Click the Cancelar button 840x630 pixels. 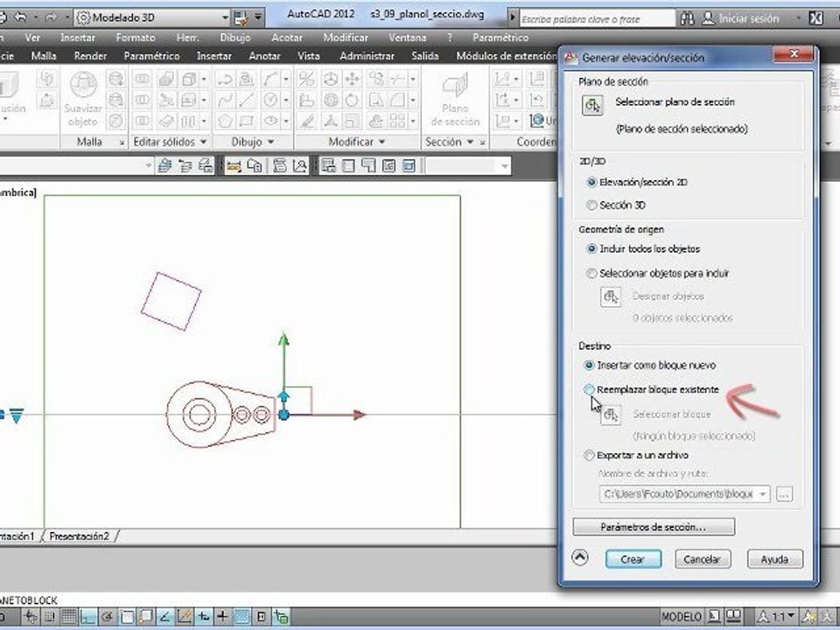click(703, 559)
